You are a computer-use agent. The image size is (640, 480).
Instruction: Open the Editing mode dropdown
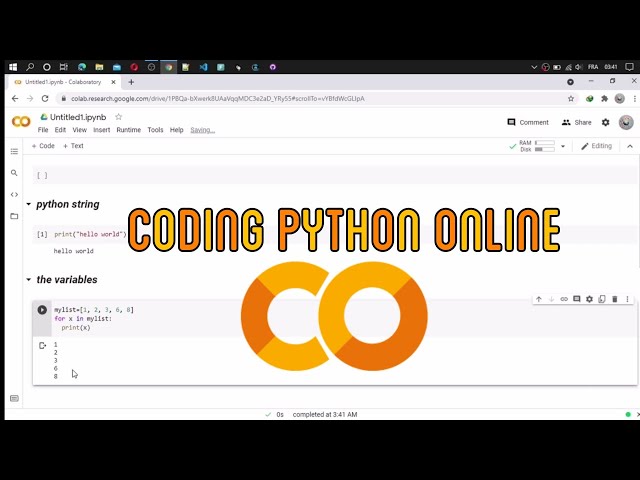597,146
